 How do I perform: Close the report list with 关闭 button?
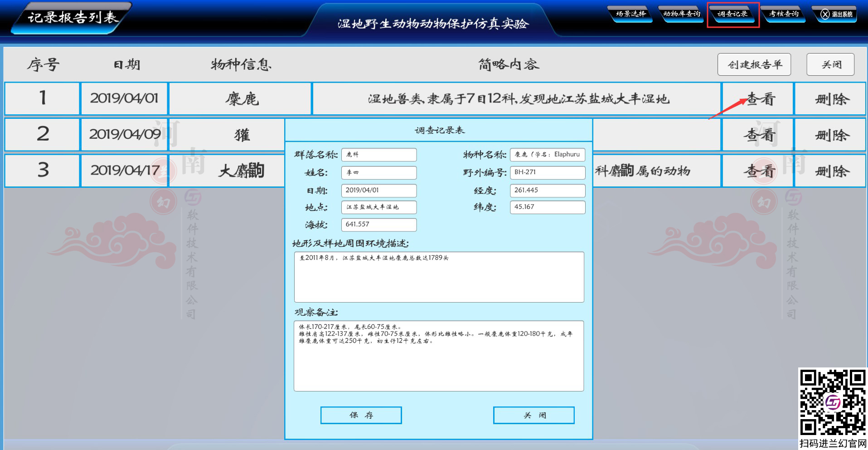click(830, 64)
